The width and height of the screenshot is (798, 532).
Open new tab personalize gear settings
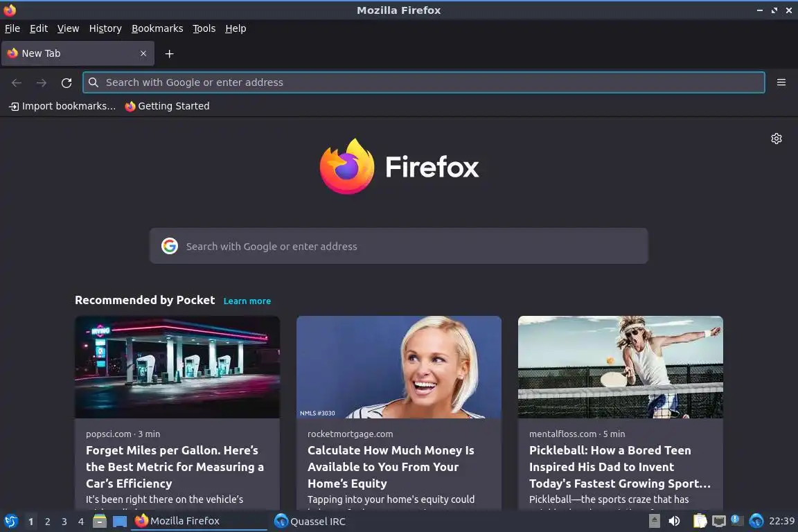coord(776,139)
